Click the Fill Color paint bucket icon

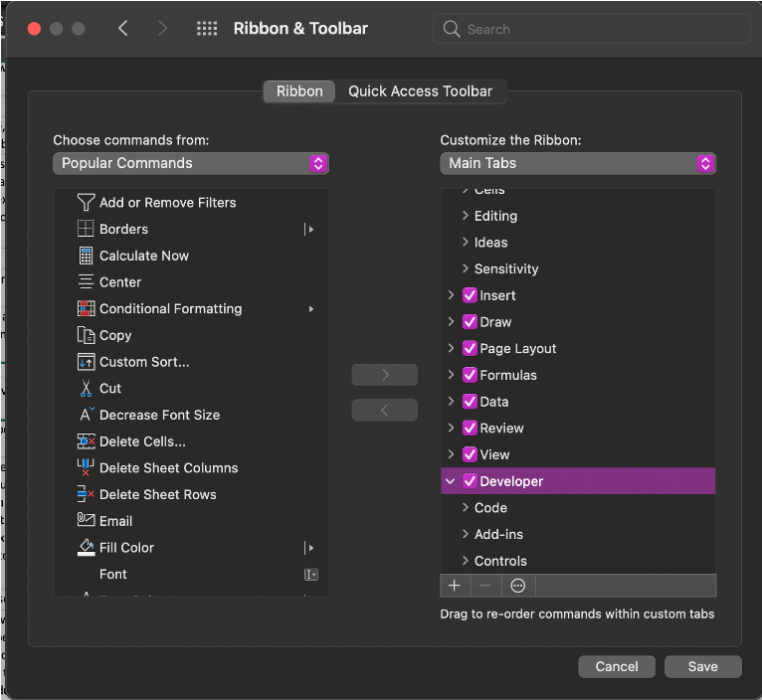(x=86, y=548)
